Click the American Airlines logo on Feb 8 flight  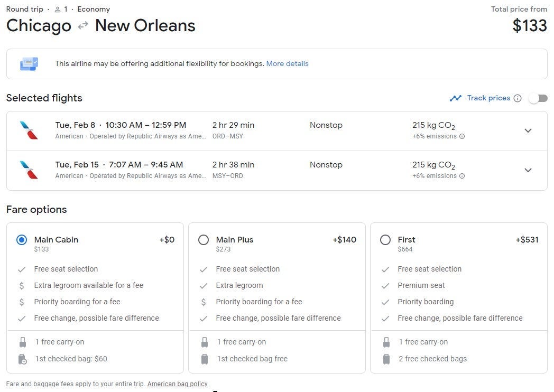pos(29,130)
